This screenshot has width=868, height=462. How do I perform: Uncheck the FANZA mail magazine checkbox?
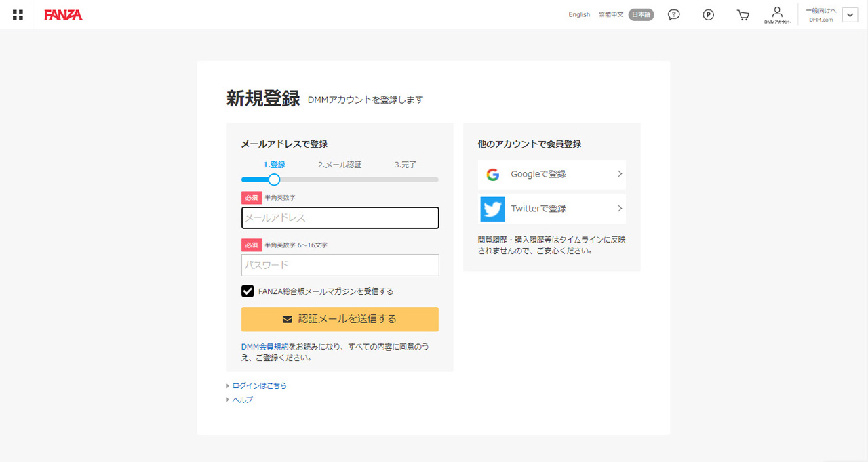click(248, 291)
